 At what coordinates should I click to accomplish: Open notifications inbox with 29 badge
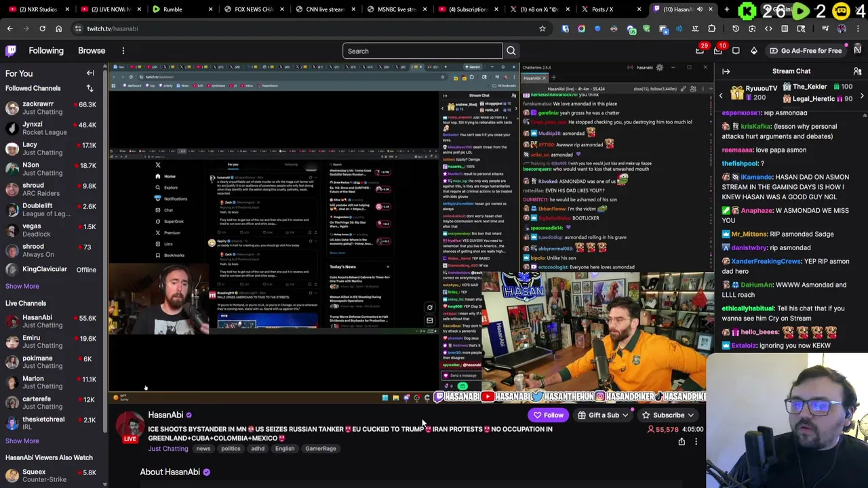[700, 51]
